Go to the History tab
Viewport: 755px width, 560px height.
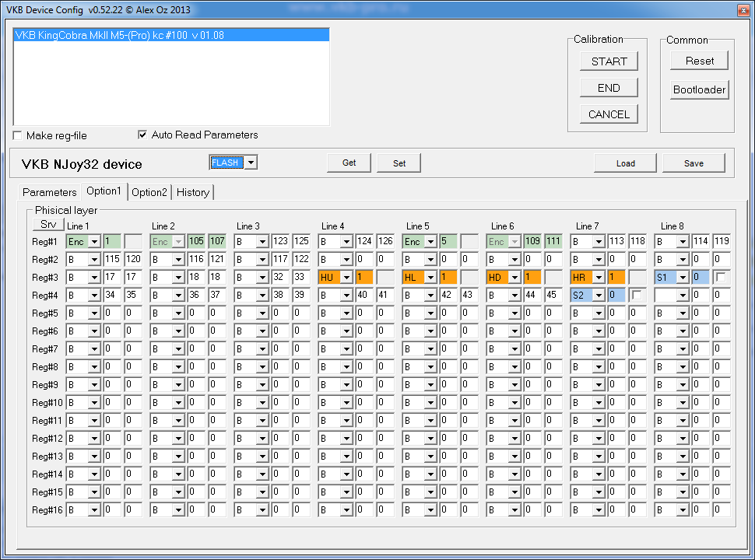(x=192, y=192)
